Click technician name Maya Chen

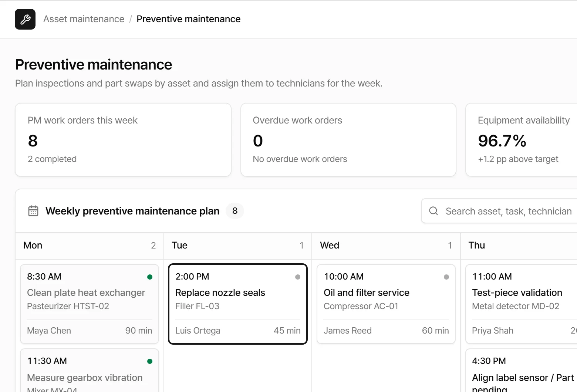point(49,331)
